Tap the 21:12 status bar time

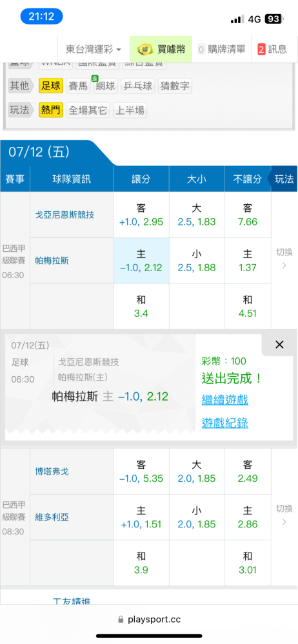(x=41, y=17)
